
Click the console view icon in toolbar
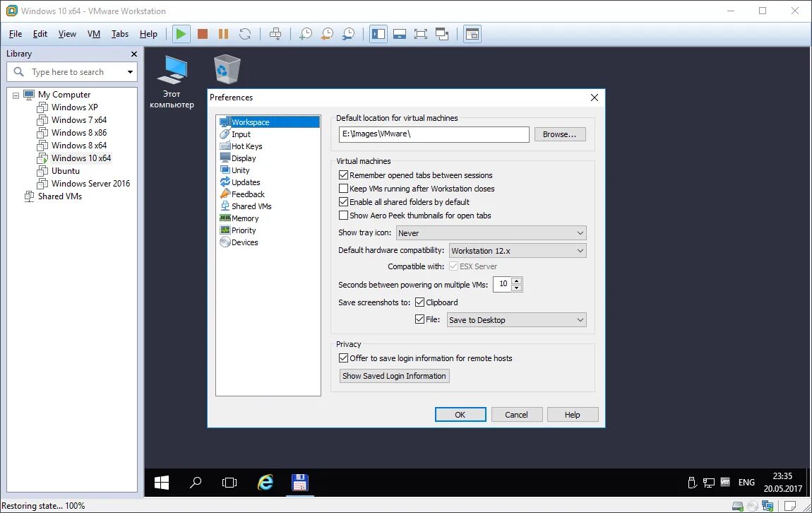(x=472, y=34)
